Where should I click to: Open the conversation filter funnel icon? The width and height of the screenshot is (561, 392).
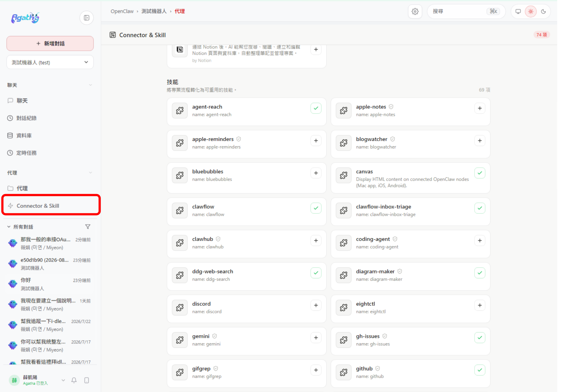click(88, 227)
